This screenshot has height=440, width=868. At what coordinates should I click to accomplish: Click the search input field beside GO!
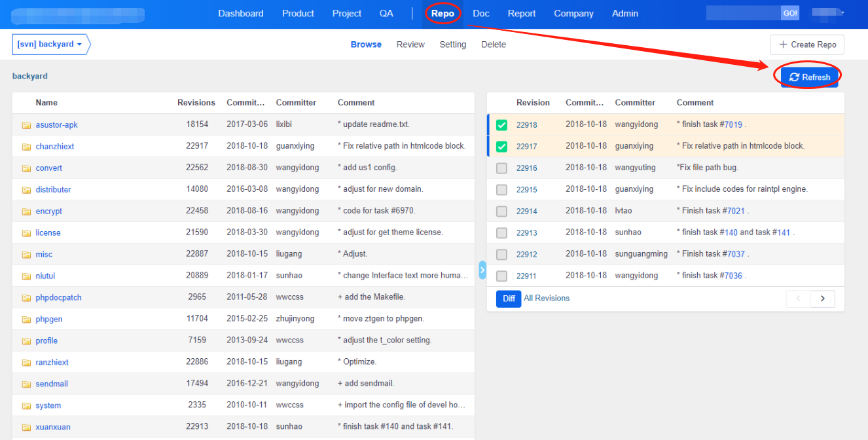(x=743, y=13)
